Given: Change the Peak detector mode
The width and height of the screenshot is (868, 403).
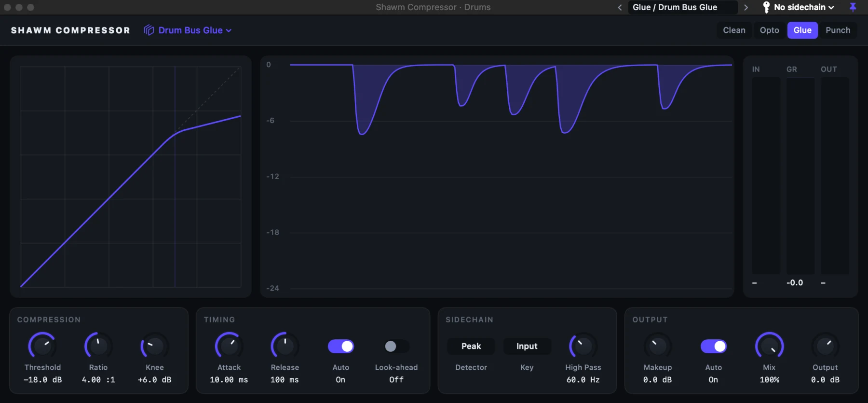Looking at the screenshot, I should pos(471,346).
